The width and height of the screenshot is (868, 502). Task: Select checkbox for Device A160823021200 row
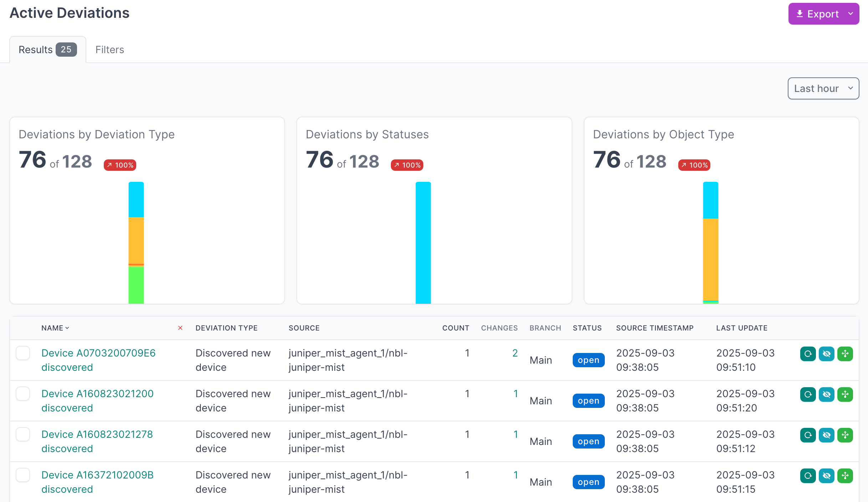point(23,394)
